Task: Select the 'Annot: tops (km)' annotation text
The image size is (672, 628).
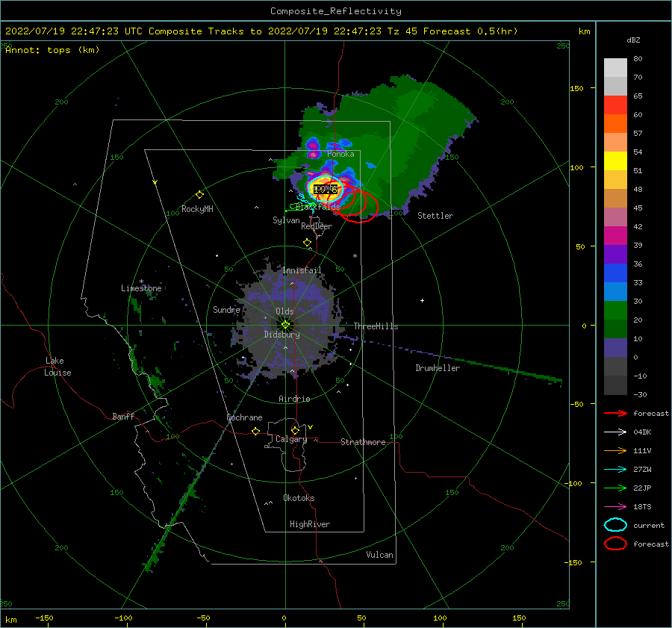Action: click(x=52, y=50)
